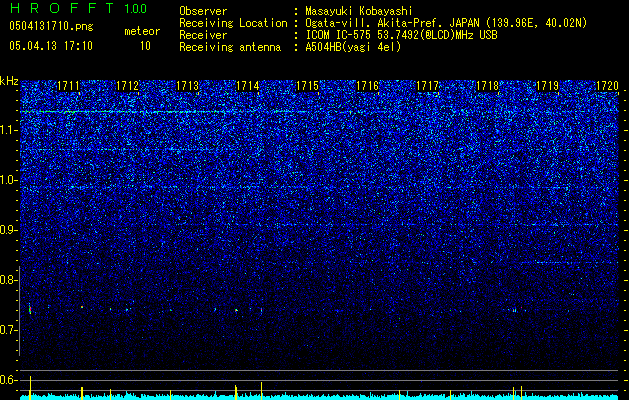Select the ICOM IC-575 receiver description
Screen dimensions: 629x400
coord(401,35)
